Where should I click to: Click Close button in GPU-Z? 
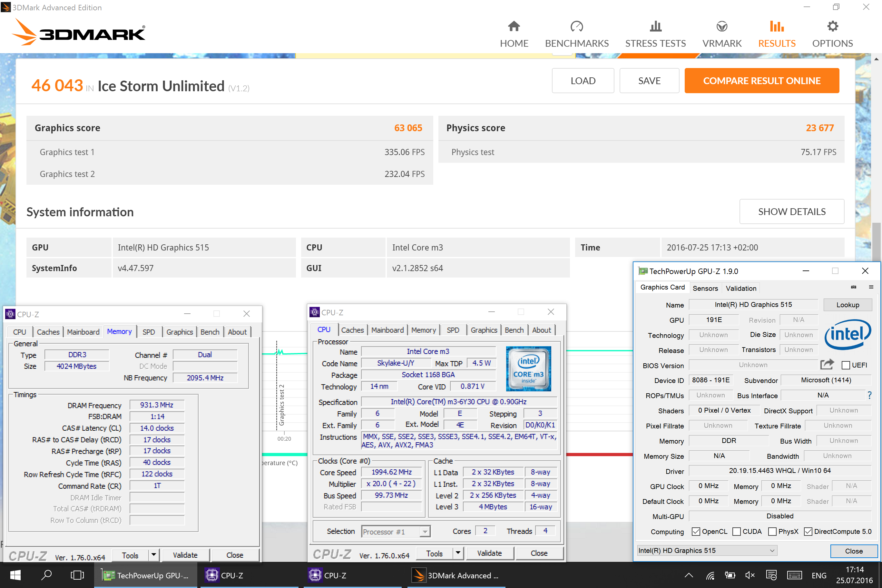coord(854,551)
